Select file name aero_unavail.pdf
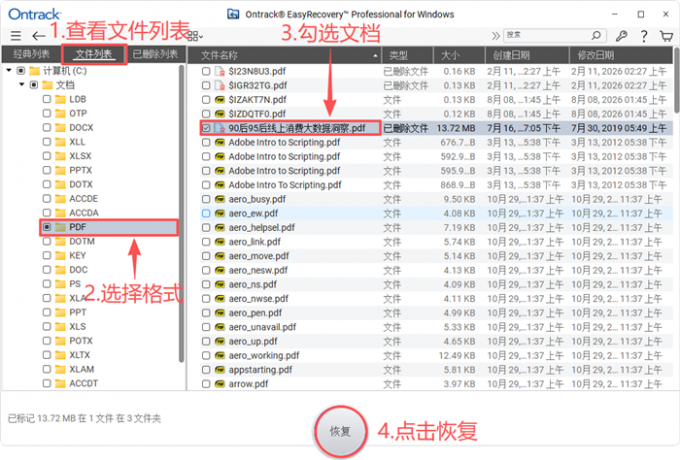 262,327
